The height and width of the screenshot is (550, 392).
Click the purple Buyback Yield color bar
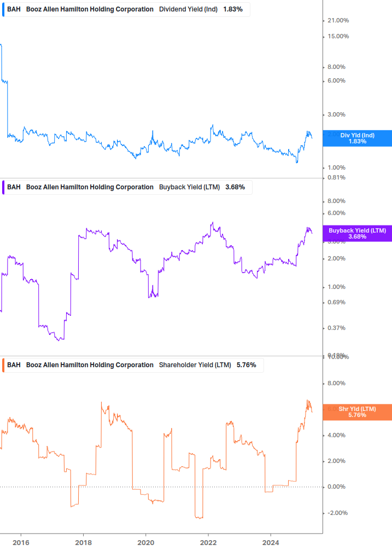(x=3, y=187)
